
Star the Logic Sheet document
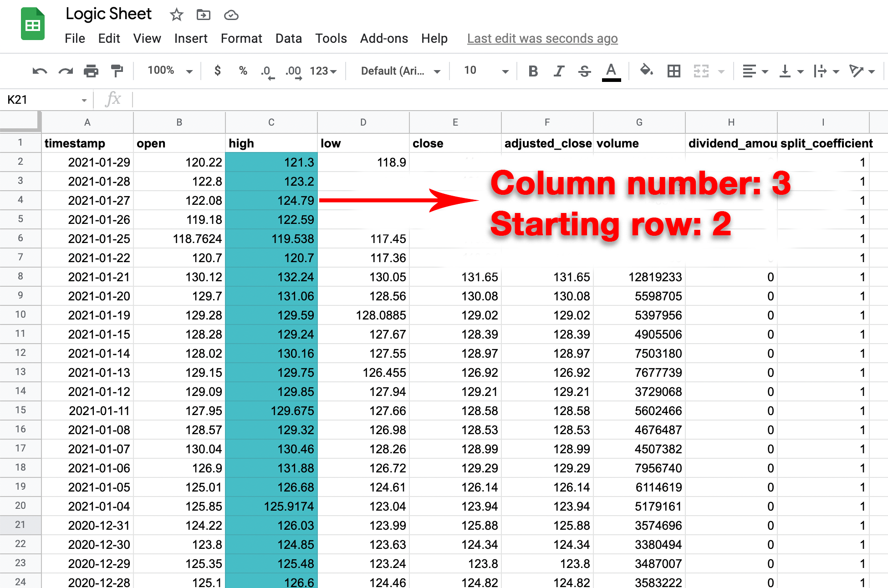pyautogui.click(x=176, y=15)
